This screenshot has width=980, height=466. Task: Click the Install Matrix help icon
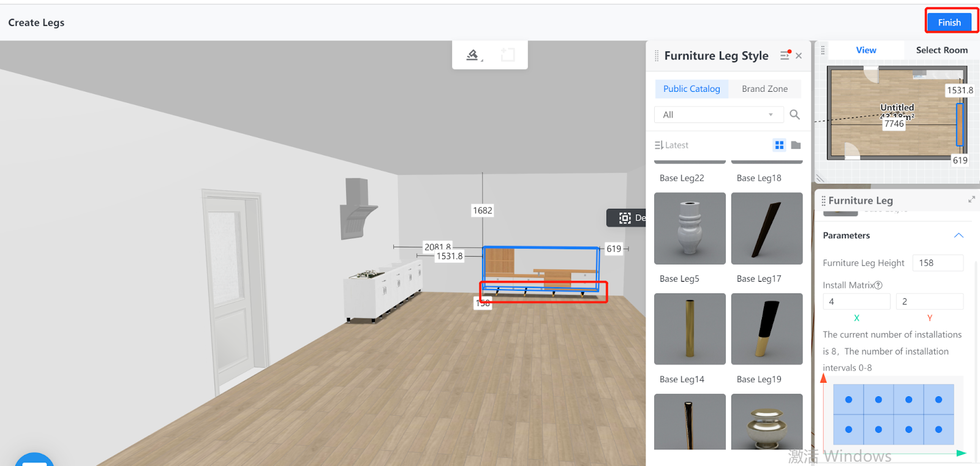pyautogui.click(x=878, y=285)
